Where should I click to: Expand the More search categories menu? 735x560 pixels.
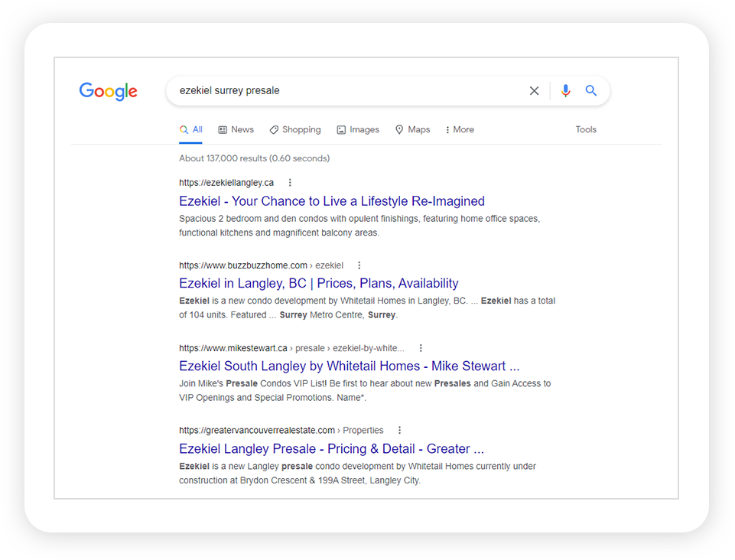tap(460, 130)
